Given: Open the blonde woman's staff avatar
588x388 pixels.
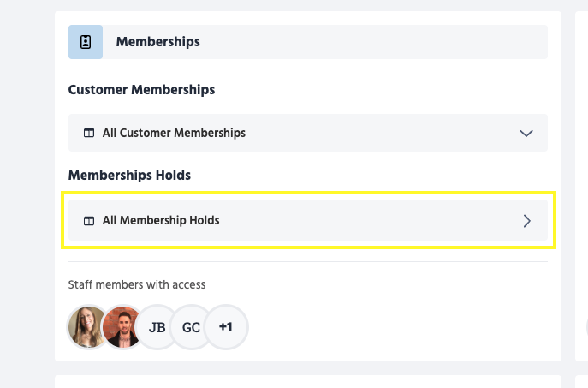Looking at the screenshot, I should click(x=88, y=327).
